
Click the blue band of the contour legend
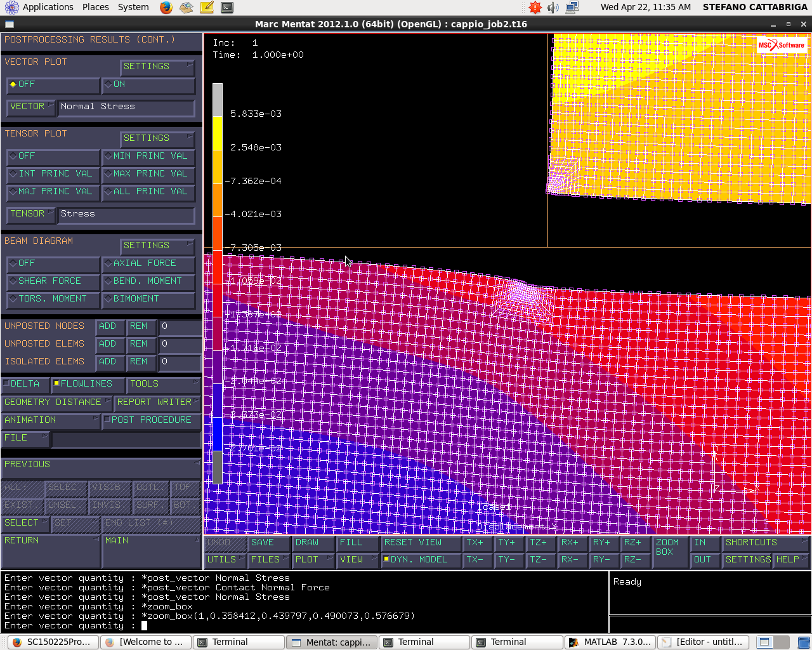tap(218, 434)
